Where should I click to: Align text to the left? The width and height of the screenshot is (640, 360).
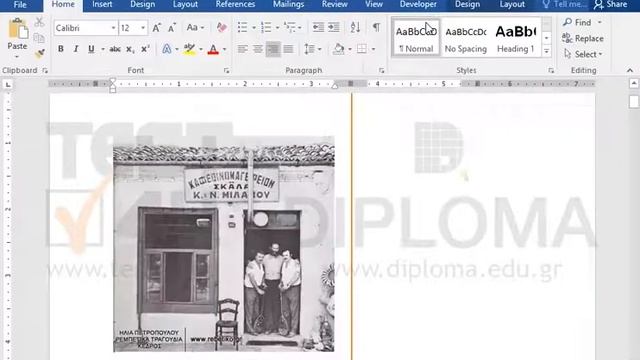click(x=242, y=49)
